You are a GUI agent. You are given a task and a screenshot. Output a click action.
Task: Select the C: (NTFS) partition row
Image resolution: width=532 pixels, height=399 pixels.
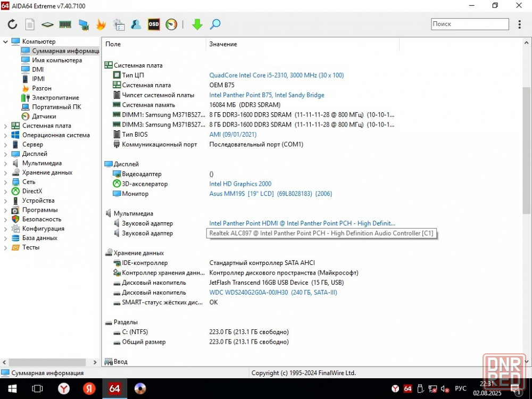click(x=201, y=332)
